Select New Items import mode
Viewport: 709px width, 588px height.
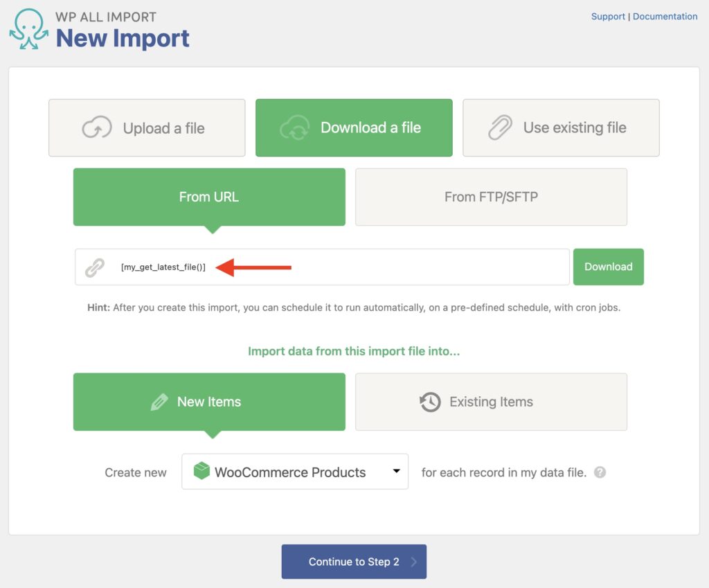(208, 402)
